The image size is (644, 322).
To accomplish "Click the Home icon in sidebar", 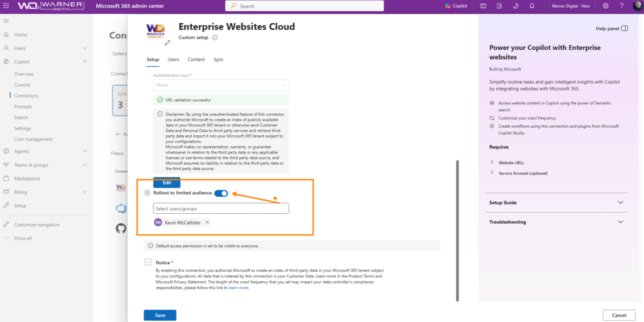I will click(x=6, y=35).
